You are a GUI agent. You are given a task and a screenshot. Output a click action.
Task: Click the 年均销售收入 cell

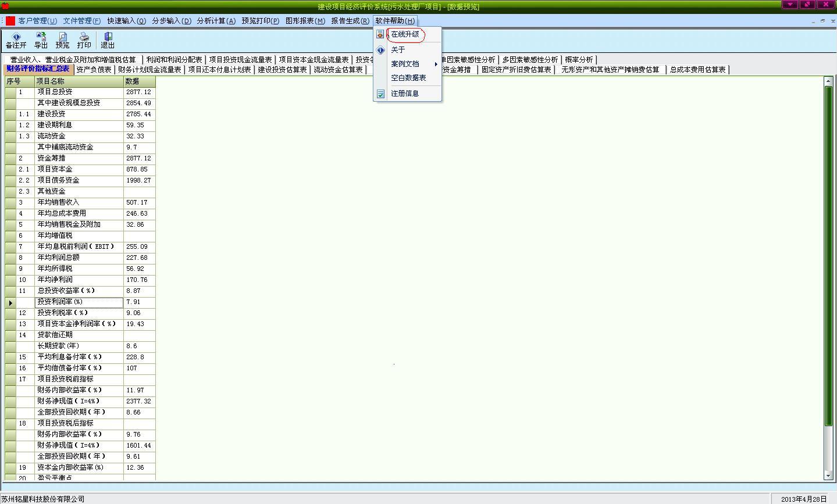click(x=79, y=202)
